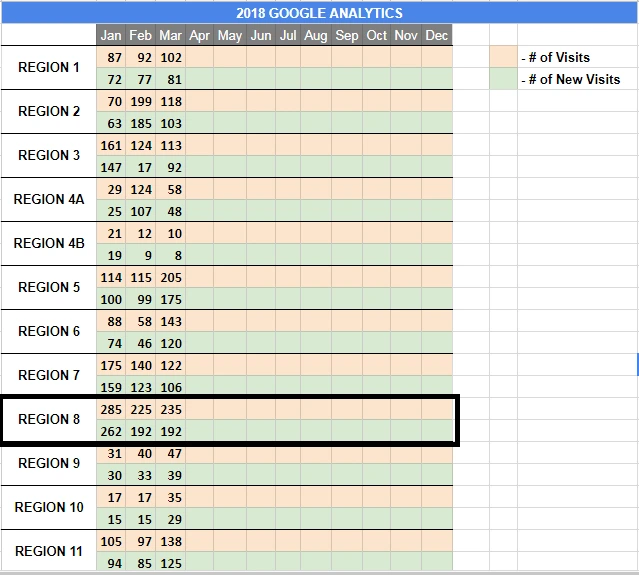Screen dimensions: 639x575
Task: Select Region 11 Mar visits cell 138
Action: [x=170, y=541]
